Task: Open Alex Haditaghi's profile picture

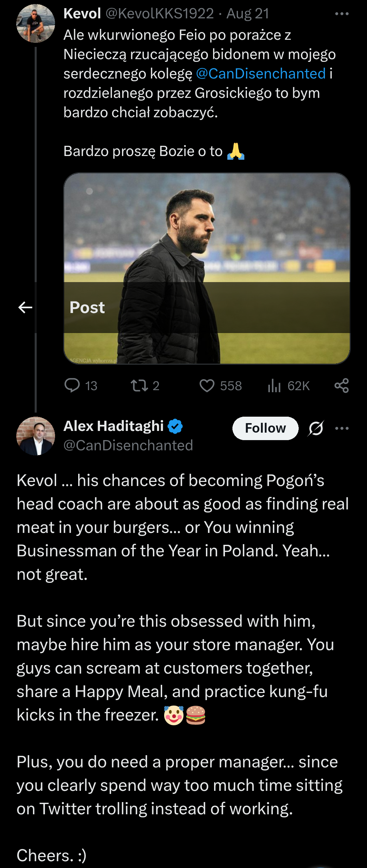Action: click(36, 436)
